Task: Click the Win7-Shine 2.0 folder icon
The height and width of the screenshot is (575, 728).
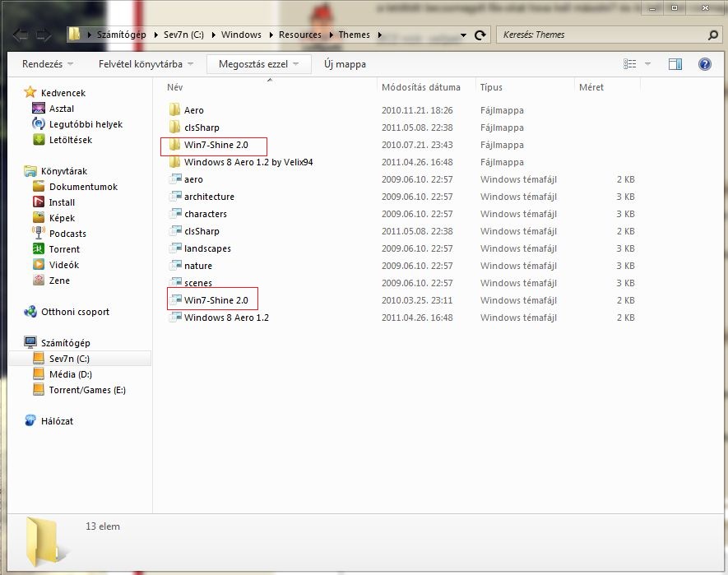Action: pos(174,145)
